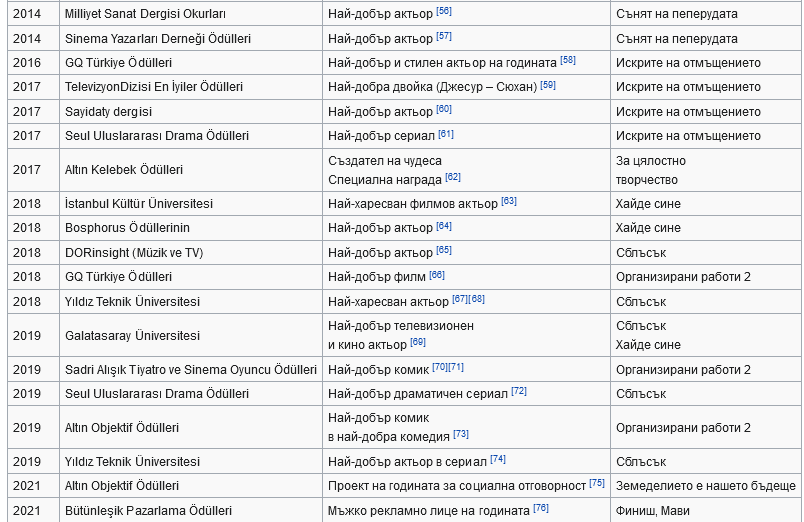The image size is (804, 522).
Task: Open reference 58 for GQ Türkiye 2016
Action: click(x=567, y=60)
